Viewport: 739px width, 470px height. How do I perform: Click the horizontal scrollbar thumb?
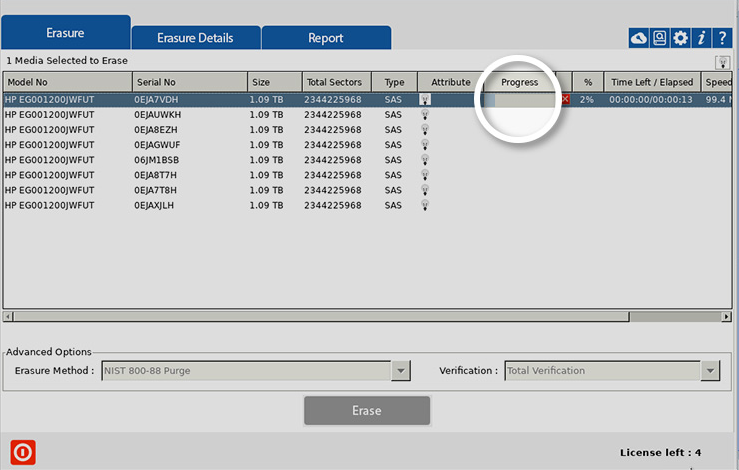[x=321, y=317]
